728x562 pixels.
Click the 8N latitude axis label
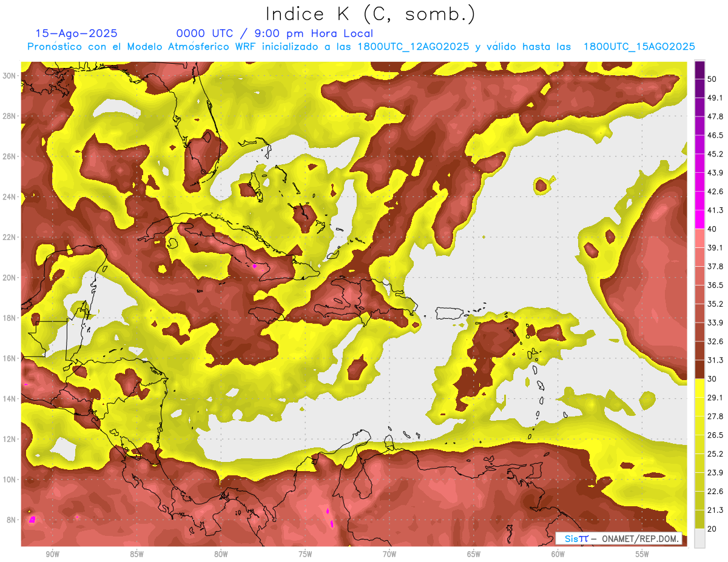(11, 520)
